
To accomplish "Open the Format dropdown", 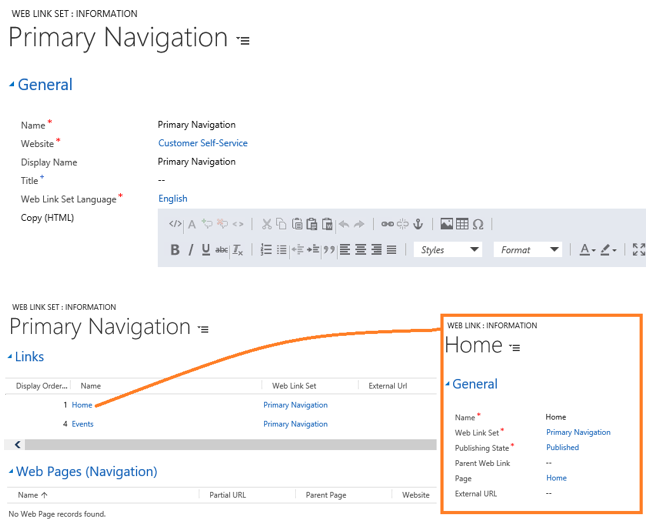I will 528,250.
